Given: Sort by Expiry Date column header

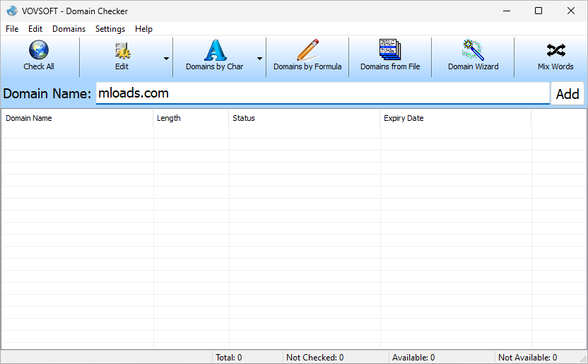Looking at the screenshot, I should point(456,118).
